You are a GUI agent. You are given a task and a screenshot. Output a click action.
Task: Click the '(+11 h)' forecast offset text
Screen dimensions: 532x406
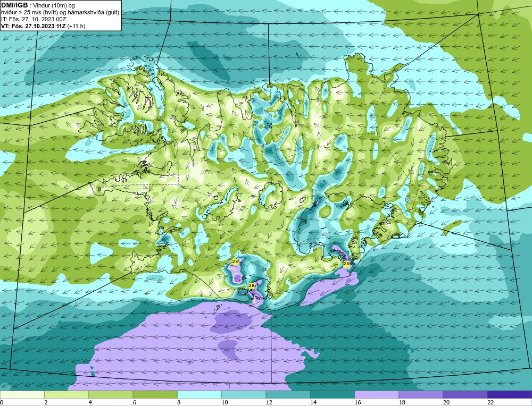pyautogui.click(x=77, y=26)
